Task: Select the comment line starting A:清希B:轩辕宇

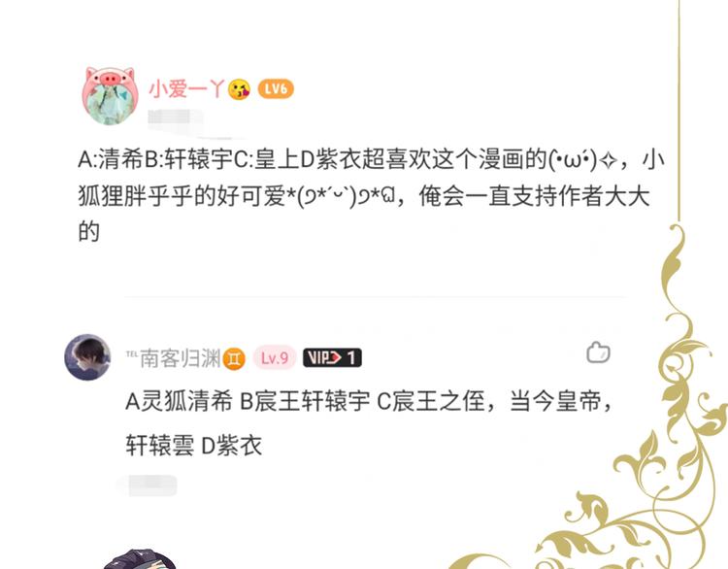Action: [x=372, y=159]
